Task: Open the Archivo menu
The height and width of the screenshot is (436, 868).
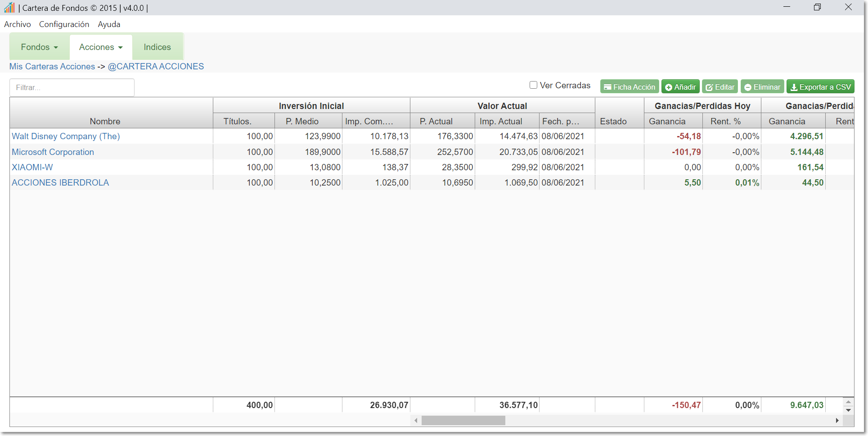Action: tap(18, 24)
